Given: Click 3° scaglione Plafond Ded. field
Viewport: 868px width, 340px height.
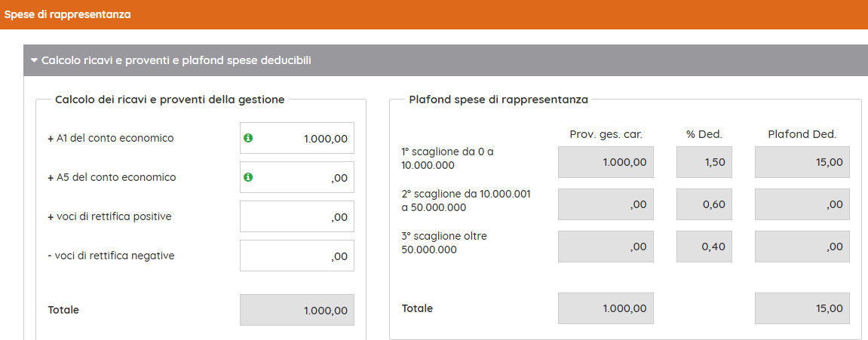Looking at the screenshot, I should (x=802, y=247).
